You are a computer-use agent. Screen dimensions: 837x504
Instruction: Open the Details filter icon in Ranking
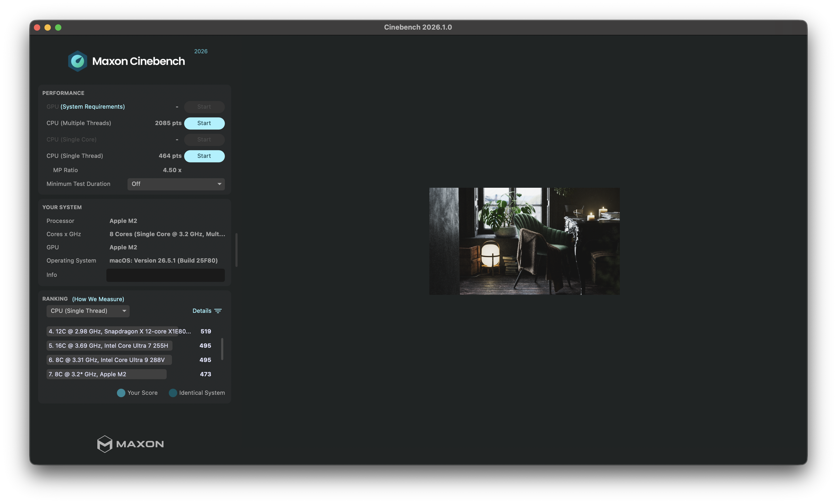pyautogui.click(x=218, y=311)
